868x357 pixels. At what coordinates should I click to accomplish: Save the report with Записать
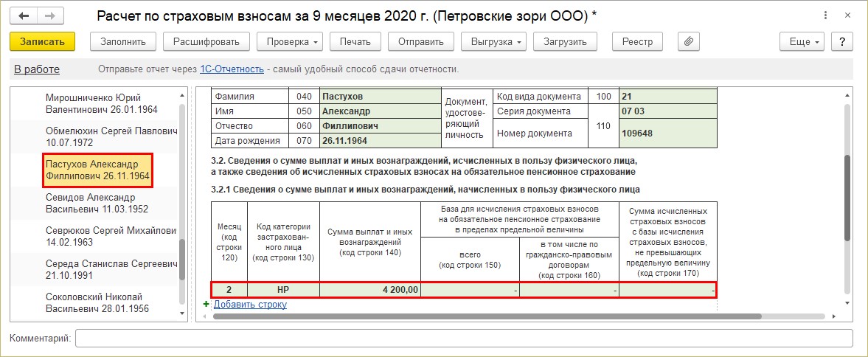(x=42, y=41)
